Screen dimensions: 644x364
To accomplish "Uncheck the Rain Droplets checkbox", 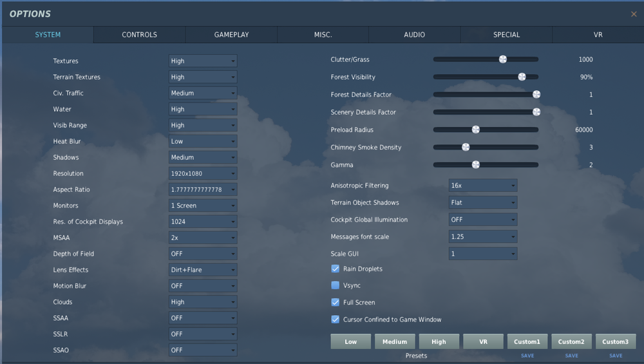I will 335,269.
